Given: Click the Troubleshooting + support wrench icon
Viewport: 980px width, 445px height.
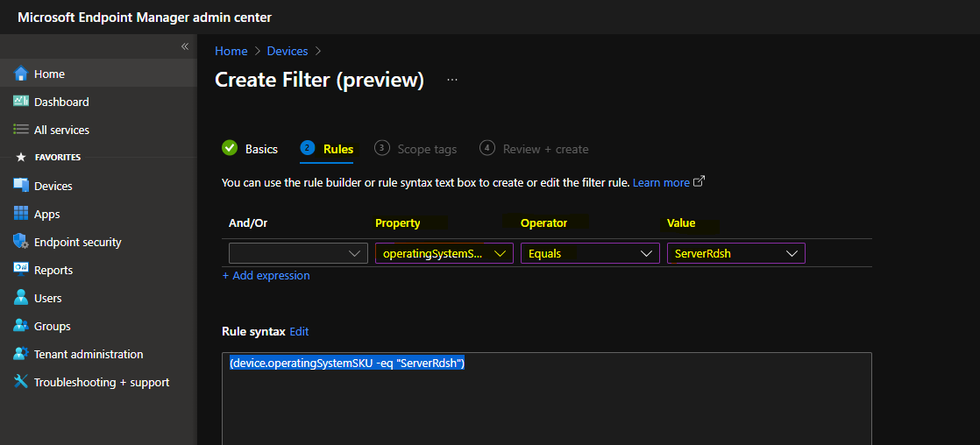Looking at the screenshot, I should pos(21,382).
